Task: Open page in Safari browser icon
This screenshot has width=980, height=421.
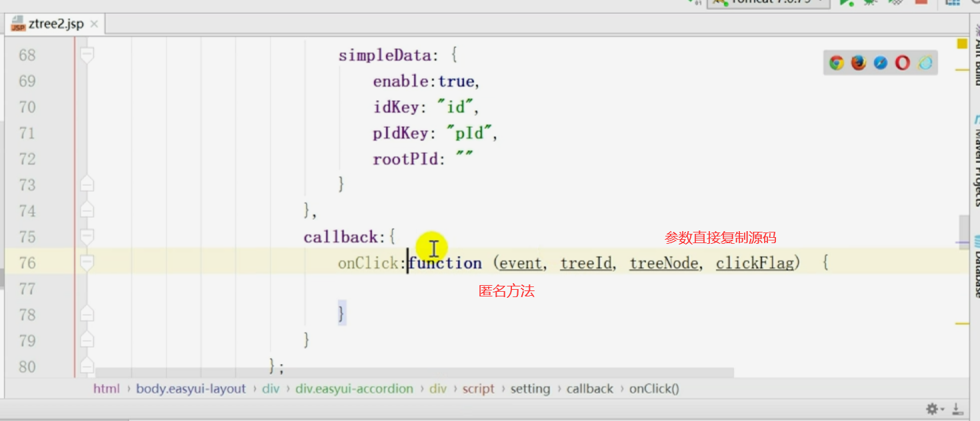Action: click(881, 63)
